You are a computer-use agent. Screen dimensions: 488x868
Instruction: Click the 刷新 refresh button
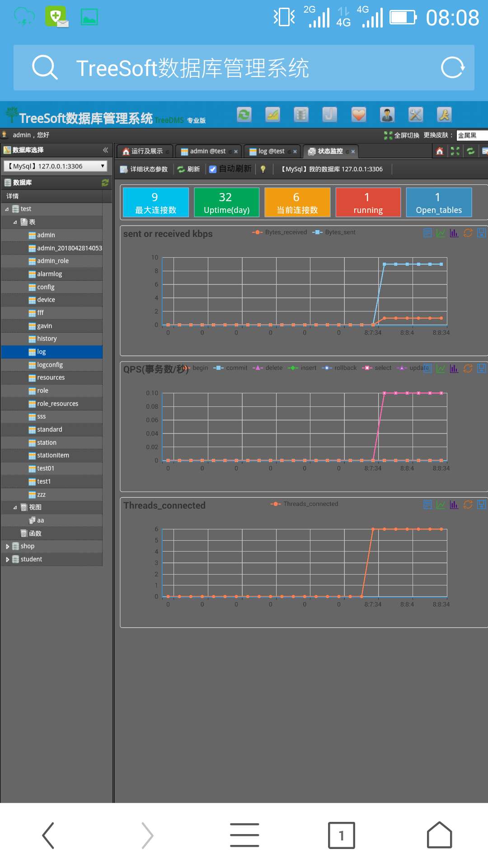click(x=188, y=170)
